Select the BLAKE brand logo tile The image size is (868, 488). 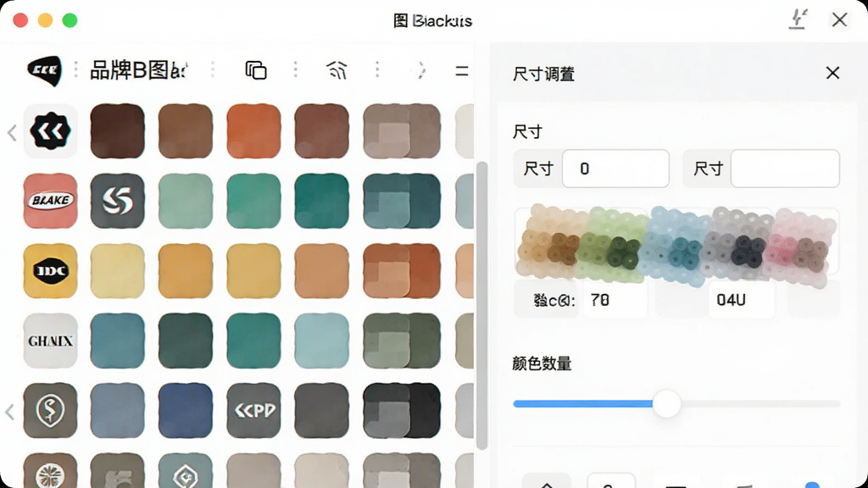(x=50, y=201)
